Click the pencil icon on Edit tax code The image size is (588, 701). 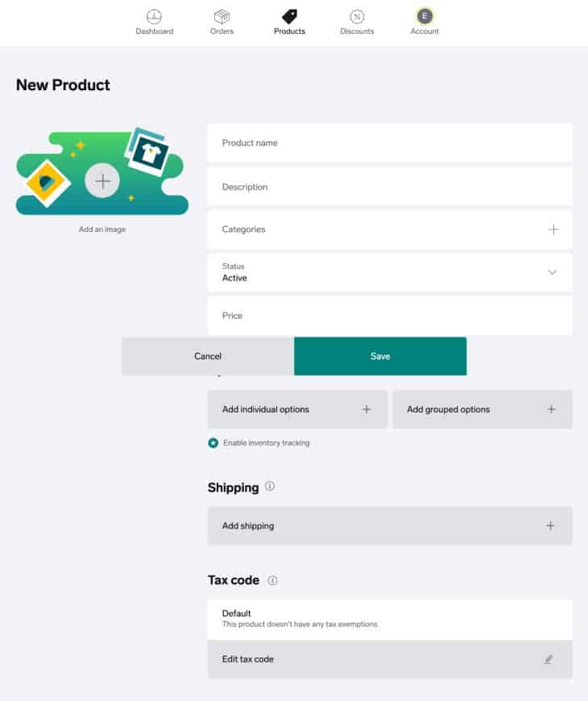coord(549,659)
